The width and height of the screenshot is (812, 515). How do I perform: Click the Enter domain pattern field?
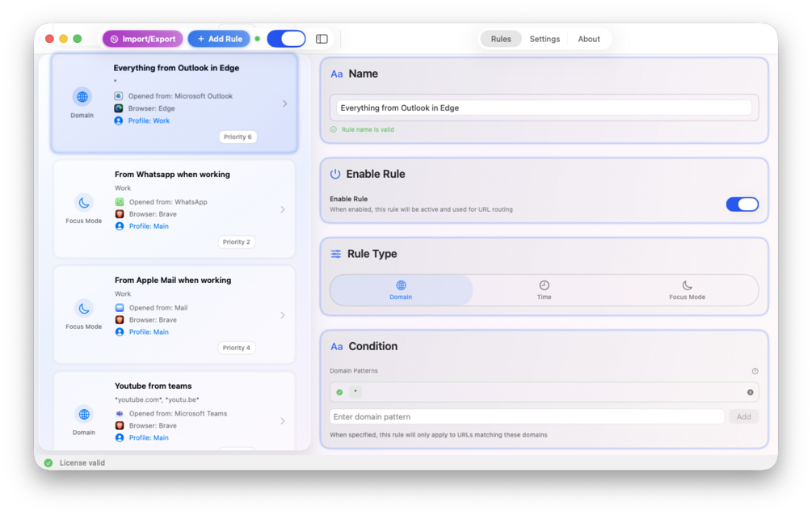tap(527, 416)
